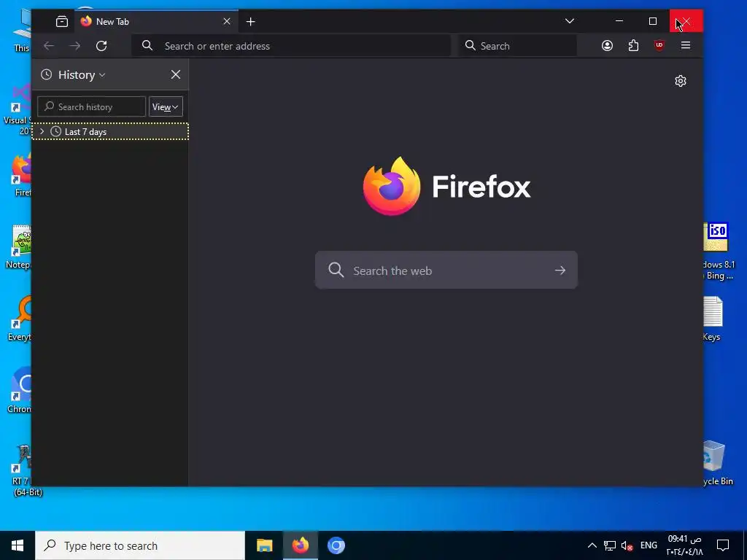Maximize the Firefox window
Image resolution: width=747 pixels, height=560 pixels.
point(653,21)
